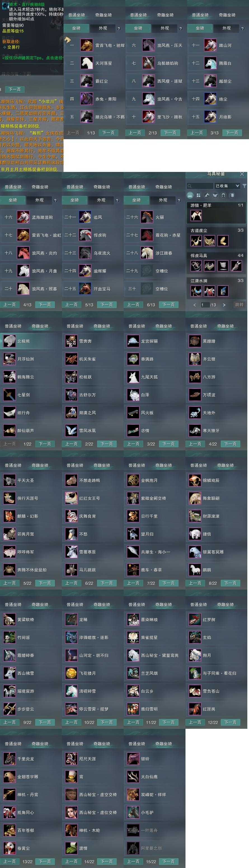249x868 pixels.
Task: Switch to grid view in 马具秘鉴 panel
Action: click(198, 195)
